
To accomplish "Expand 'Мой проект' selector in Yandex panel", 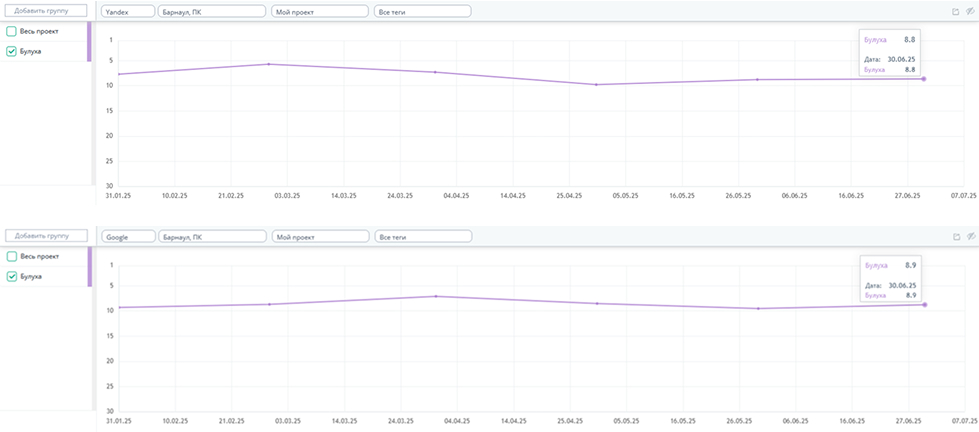I will pyautogui.click(x=319, y=11).
